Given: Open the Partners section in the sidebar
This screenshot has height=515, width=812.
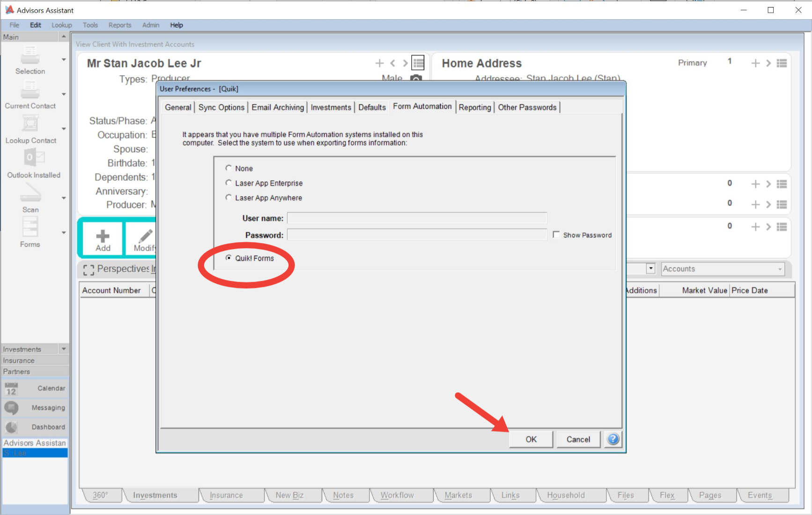Looking at the screenshot, I should (x=35, y=372).
